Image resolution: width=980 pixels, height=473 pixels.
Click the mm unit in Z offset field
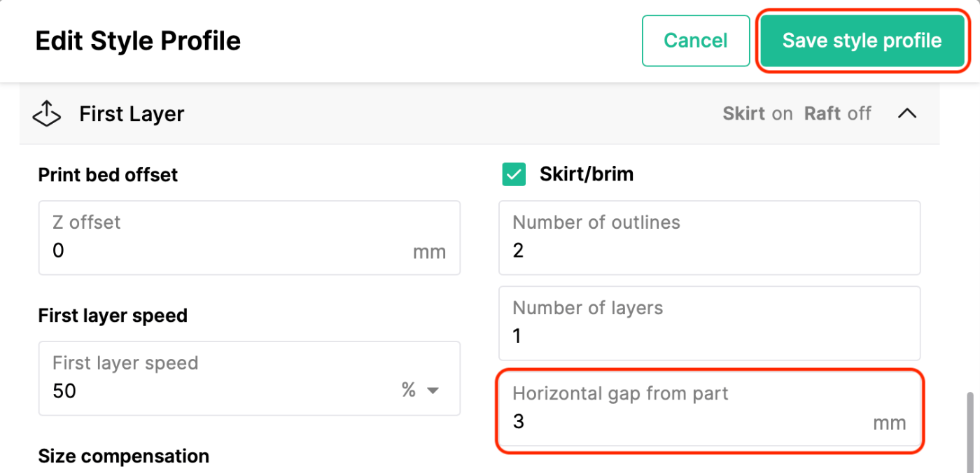pos(429,252)
